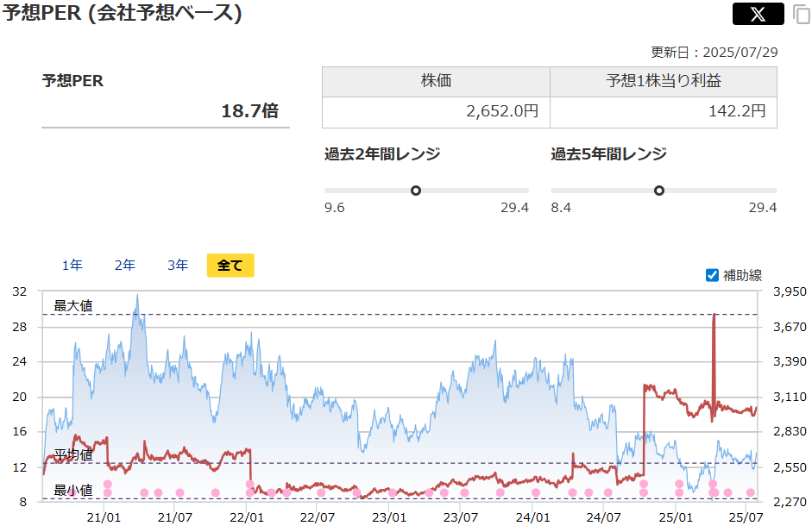The height and width of the screenshot is (526, 812).
Task: Select the 142.2円 earnings per share value
Action: (x=737, y=111)
